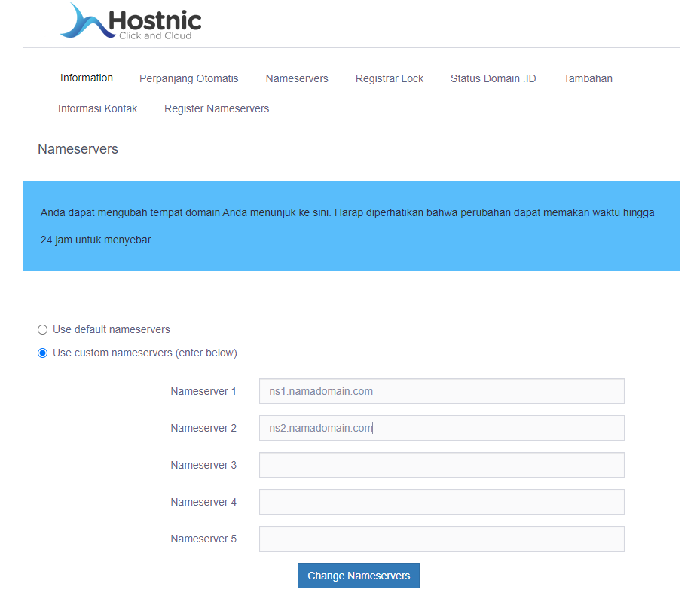Open the Nameservers tab

[297, 78]
